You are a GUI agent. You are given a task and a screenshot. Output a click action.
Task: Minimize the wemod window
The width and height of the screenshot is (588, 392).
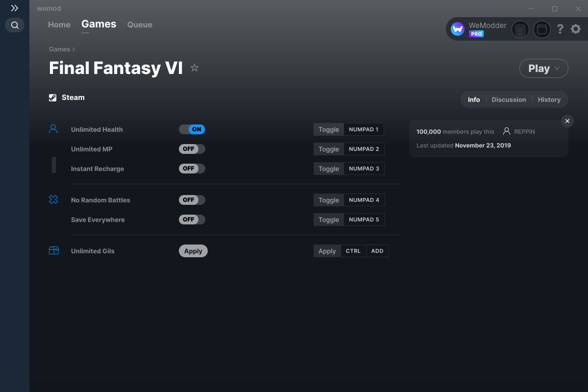click(532, 9)
